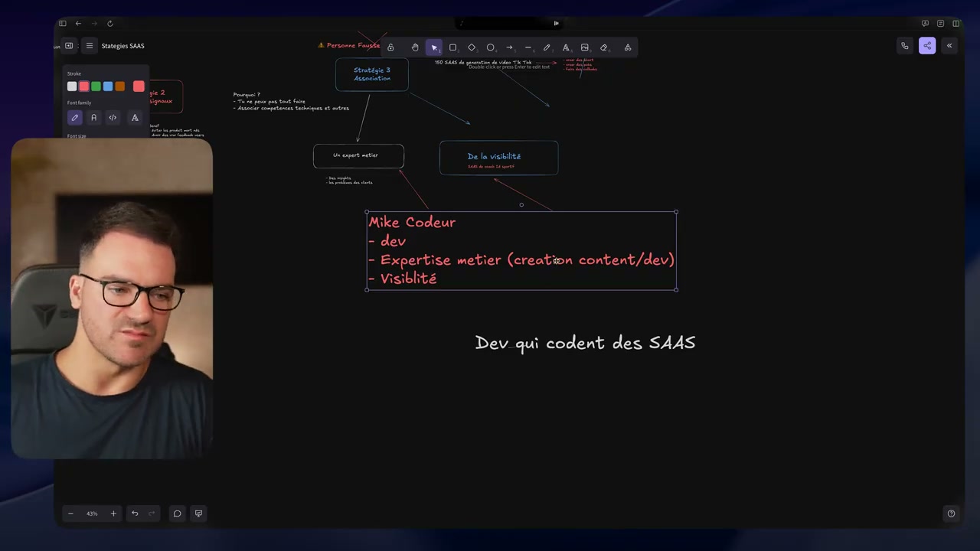Toggle the browser sidebar icon
The image size is (980, 551).
63,24
